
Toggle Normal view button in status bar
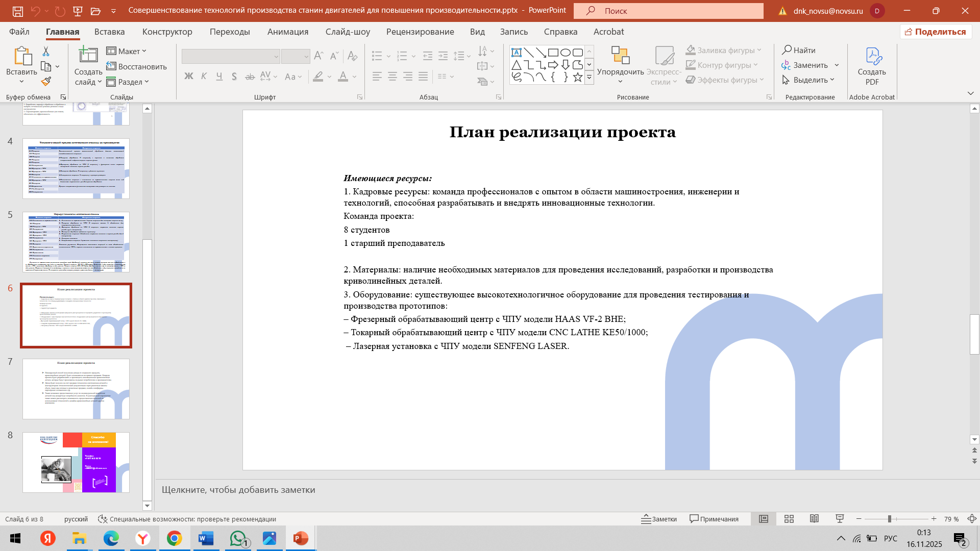tap(764, 519)
